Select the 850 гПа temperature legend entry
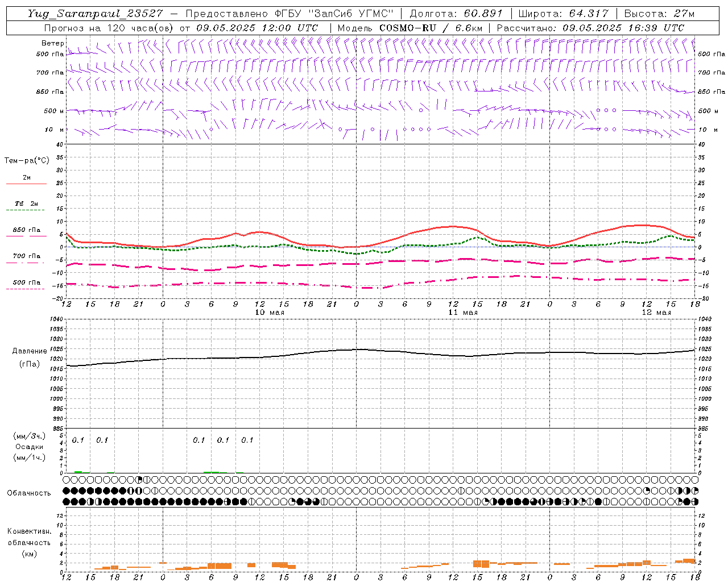Image resolution: width=728 pixels, height=582 pixels. [x=27, y=230]
